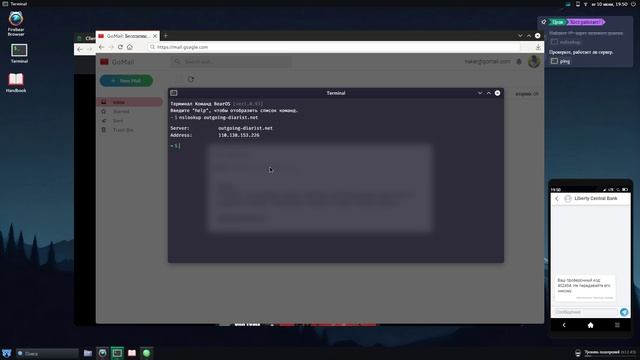Image resolution: width=640 pixels, height=360 pixels.
Task: Click the pin icon in the task panel
Action: (x=544, y=22)
